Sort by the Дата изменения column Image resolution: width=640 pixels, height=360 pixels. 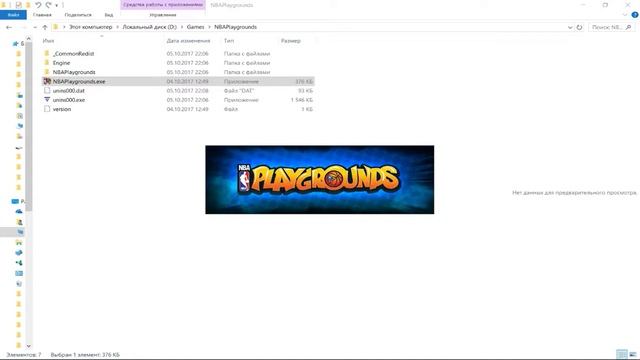pos(188,41)
